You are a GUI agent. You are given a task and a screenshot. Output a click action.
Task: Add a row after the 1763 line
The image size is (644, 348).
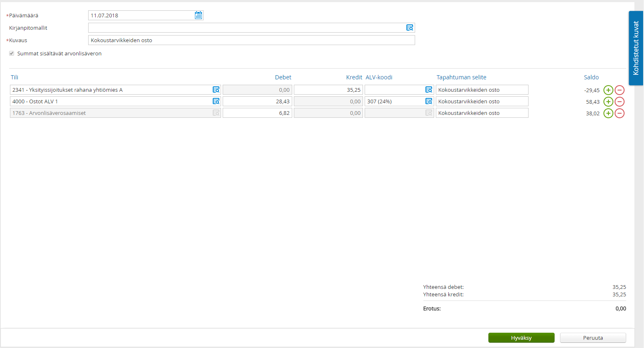click(608, 113)
